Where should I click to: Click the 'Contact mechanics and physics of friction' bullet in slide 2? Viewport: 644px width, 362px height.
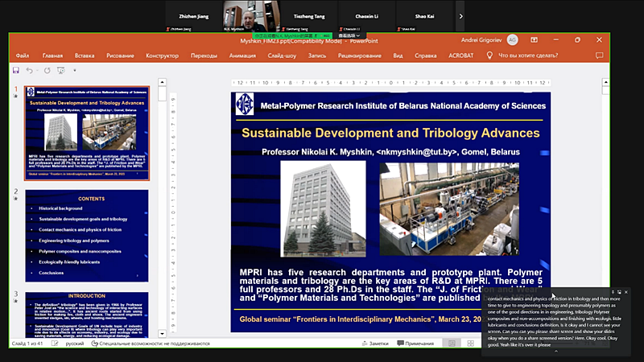(80, 230)
